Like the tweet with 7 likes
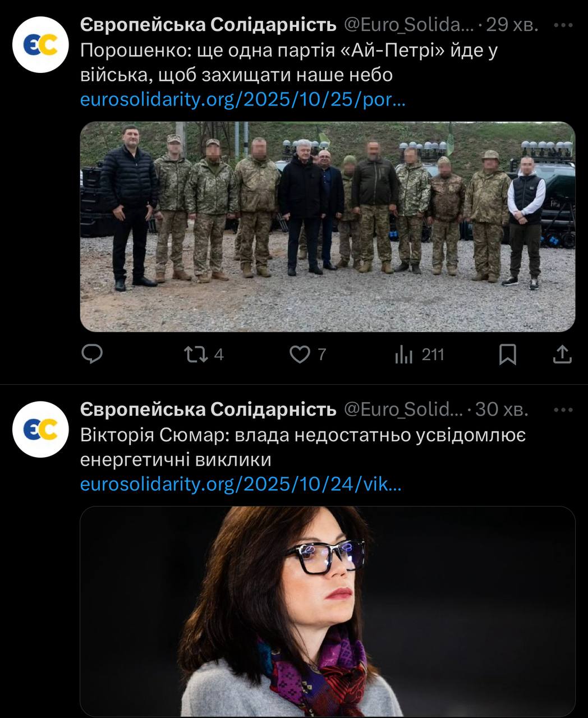Viewport: 588px width, 718px height. coord(307,355)
